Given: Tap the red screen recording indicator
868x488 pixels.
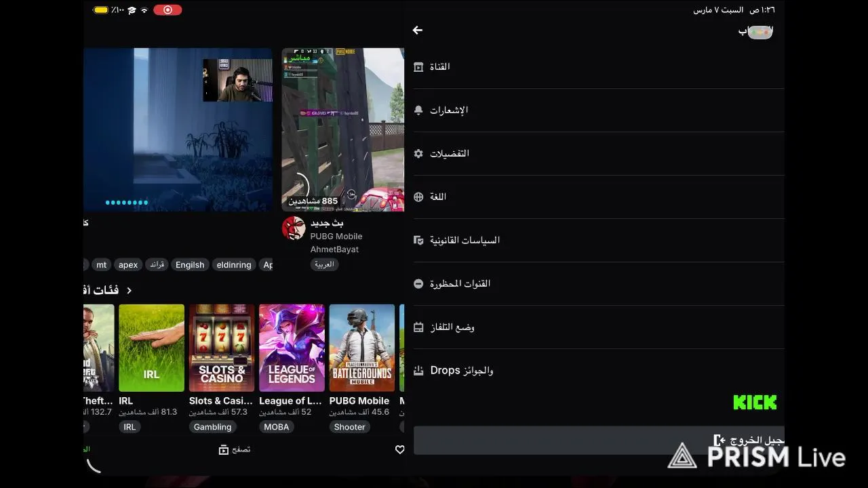Looking at the screenshot, I should (x=167, y=9).
